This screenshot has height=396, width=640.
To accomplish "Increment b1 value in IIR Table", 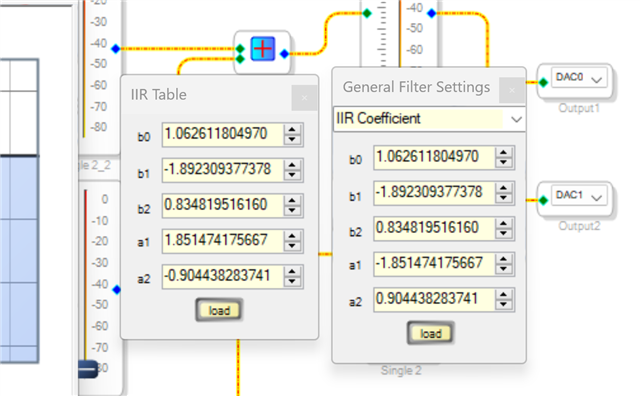I will click(292, 165).
